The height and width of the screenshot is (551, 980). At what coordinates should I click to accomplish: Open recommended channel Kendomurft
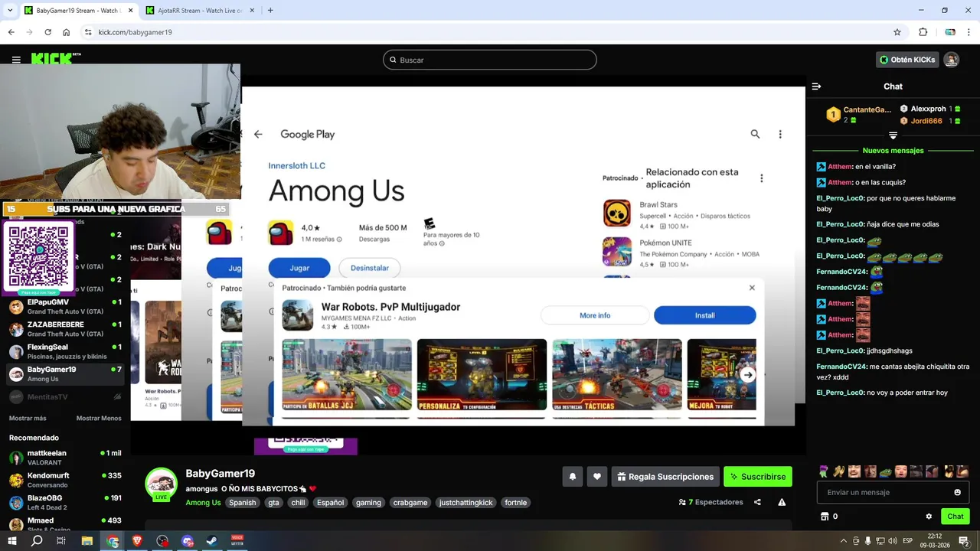click(x=65, y=480)
